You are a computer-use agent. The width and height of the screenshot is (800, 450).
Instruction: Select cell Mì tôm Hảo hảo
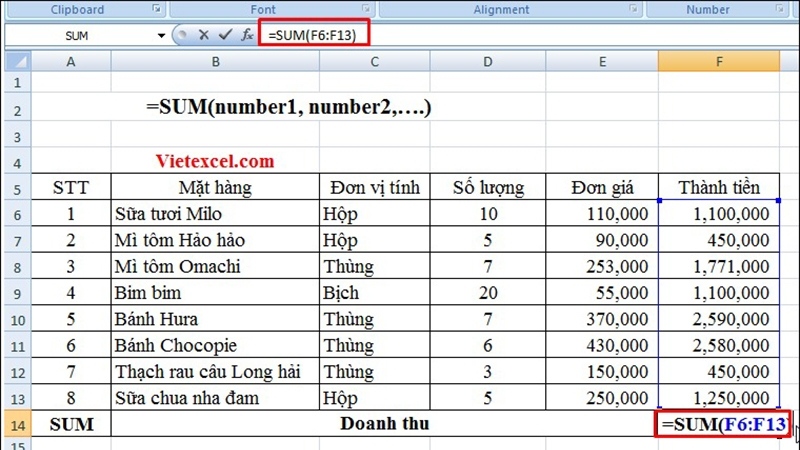[215, 240]
